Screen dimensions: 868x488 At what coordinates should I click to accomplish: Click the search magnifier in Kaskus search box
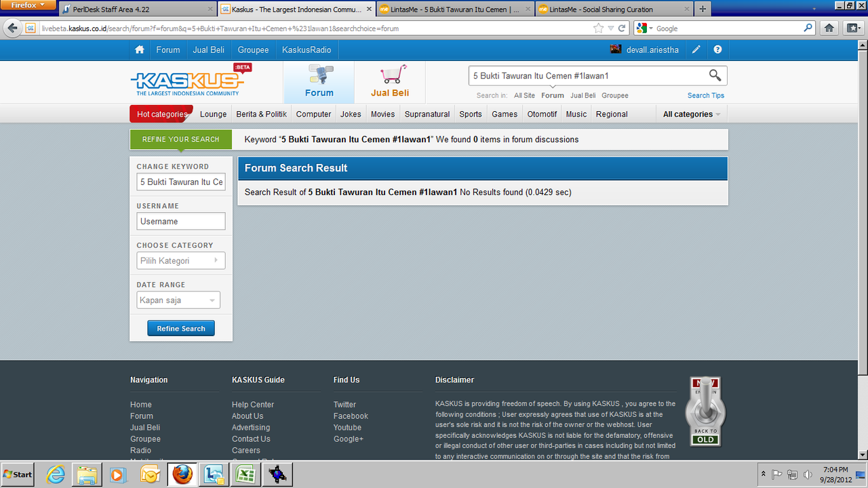715,75
